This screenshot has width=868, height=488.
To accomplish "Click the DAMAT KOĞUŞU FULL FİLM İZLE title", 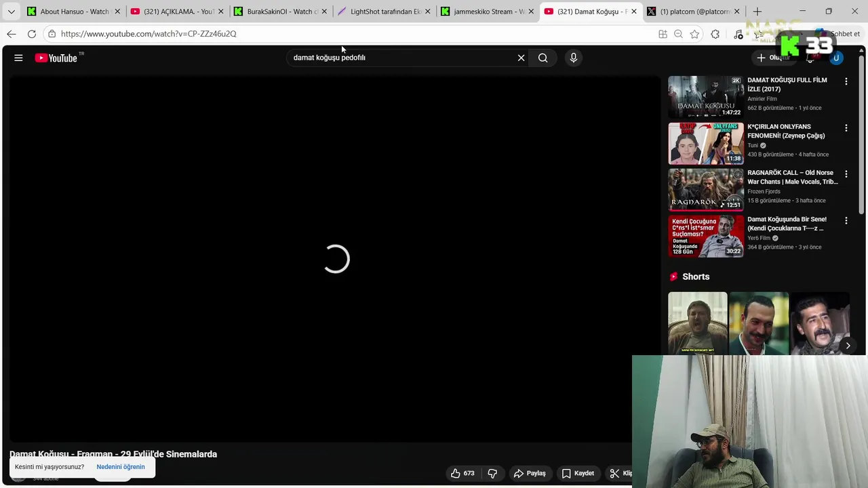I will 787,85.
